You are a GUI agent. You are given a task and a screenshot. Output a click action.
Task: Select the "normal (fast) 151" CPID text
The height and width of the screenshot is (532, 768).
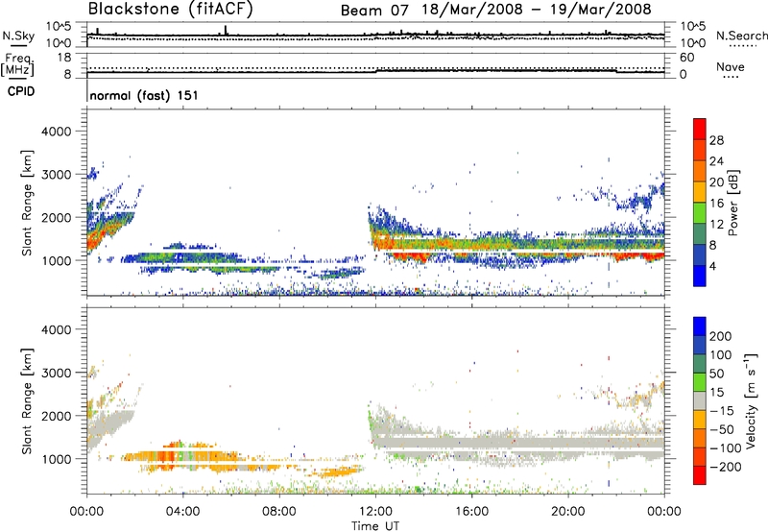pos(144,95)
